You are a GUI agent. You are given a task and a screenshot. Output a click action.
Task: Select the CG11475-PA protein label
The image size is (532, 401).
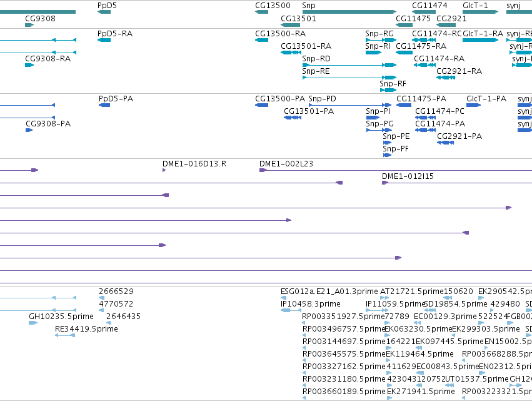(421, 99)
